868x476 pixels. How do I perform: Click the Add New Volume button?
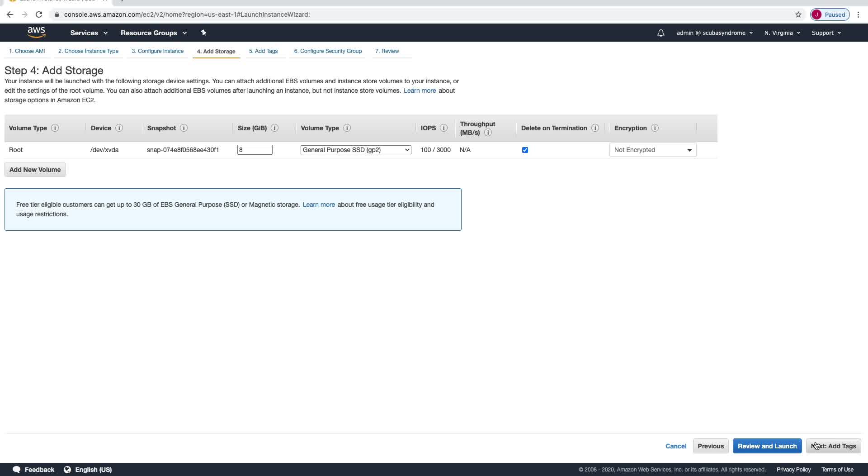point(35,170)
